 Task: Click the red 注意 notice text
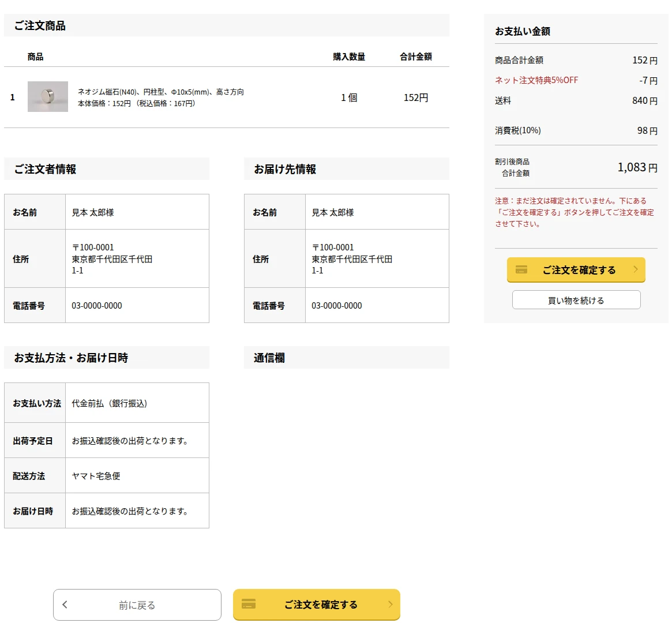(575, 212)
